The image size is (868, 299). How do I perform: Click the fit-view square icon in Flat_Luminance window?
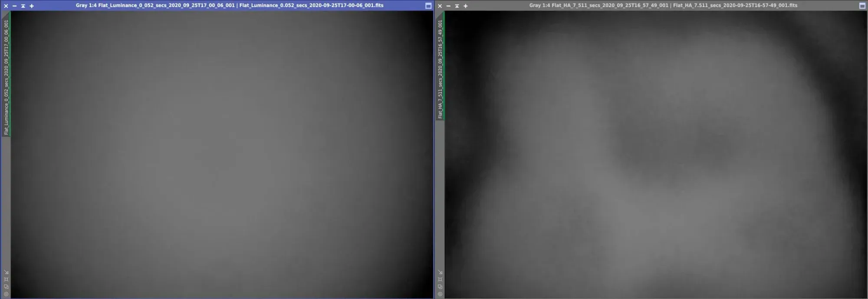click(6, 279)
